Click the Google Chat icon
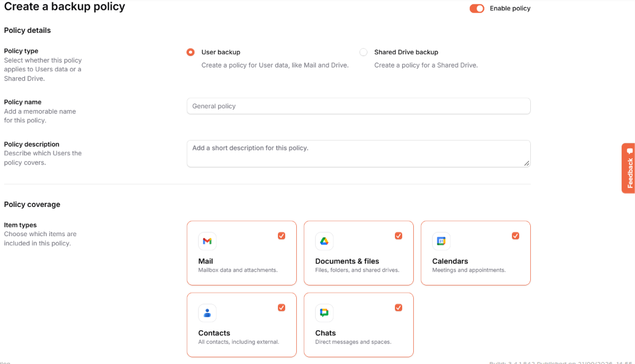The image size is (635, 364). 324,313
